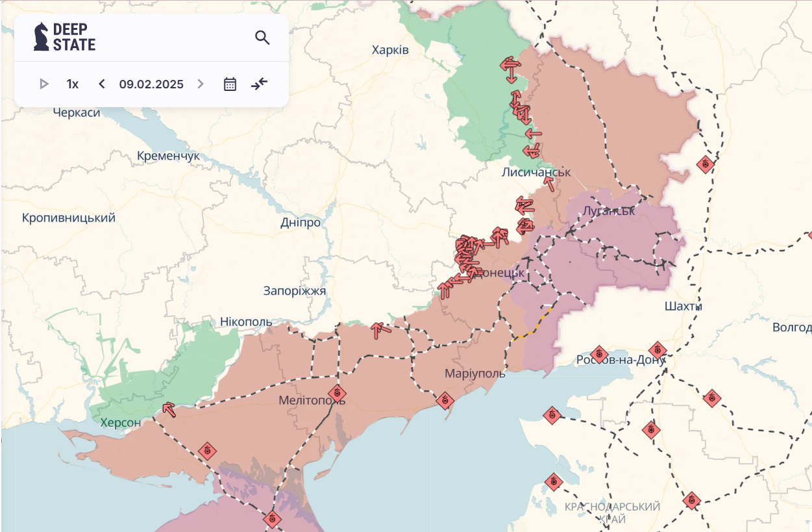Advance to the next date
This screenshot has height=532, width=812.
coord(201,84)
